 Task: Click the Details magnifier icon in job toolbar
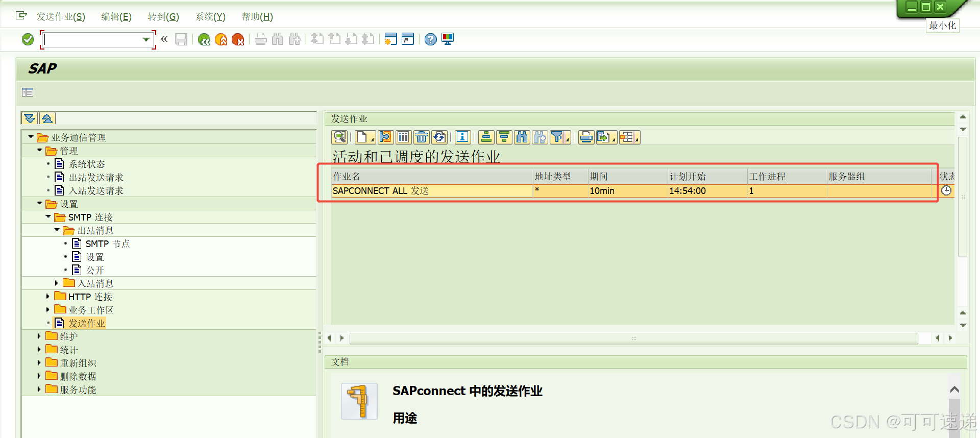coord(339,137)
